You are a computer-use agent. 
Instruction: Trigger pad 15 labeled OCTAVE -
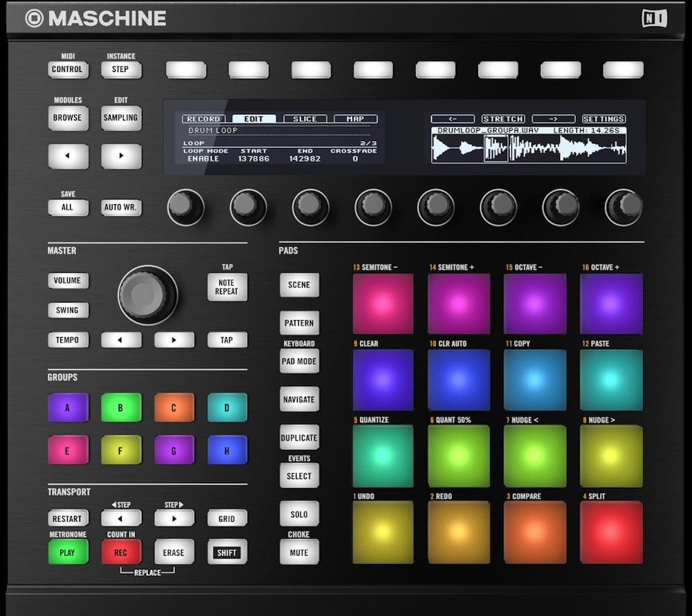pos(535,304)
